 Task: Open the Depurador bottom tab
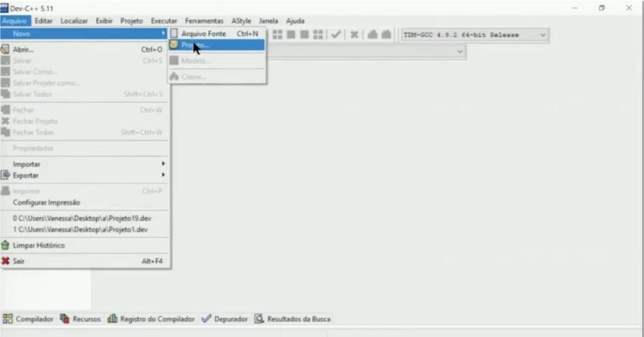[230, 319]
